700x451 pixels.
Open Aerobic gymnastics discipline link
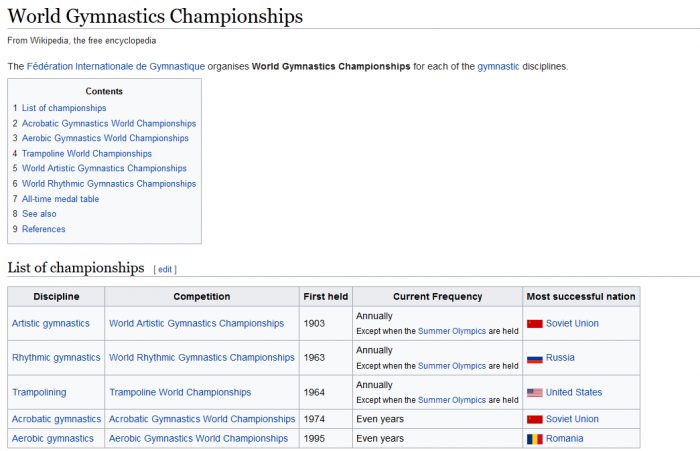pos(53,439)
